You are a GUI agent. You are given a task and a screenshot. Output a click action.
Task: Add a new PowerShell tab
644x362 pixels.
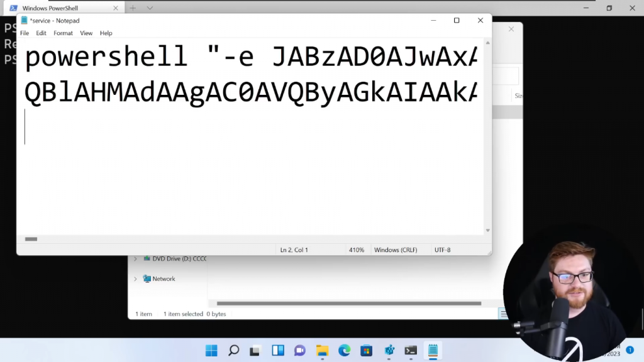click(133, 8)
